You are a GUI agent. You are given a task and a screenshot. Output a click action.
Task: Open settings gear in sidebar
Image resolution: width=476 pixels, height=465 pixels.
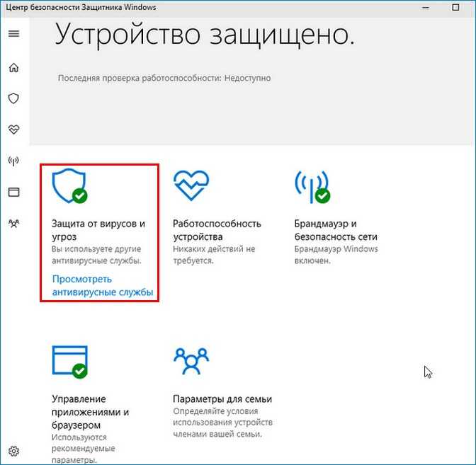[13, 451]
